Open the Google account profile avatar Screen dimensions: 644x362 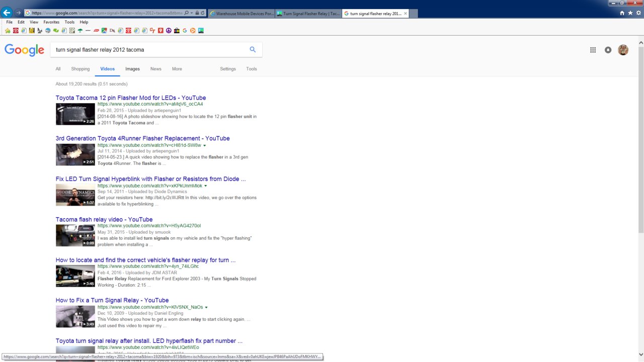(x=623, y=50)
